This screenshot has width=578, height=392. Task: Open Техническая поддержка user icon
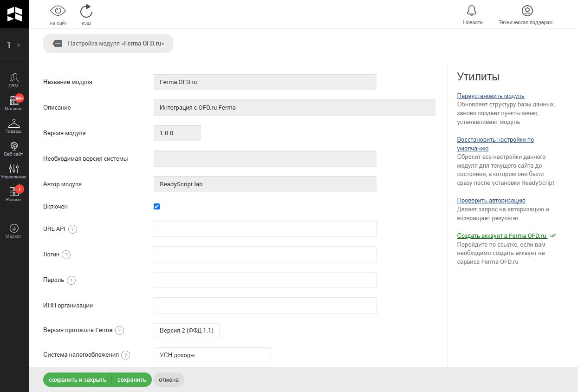click(x=527, y=11)
